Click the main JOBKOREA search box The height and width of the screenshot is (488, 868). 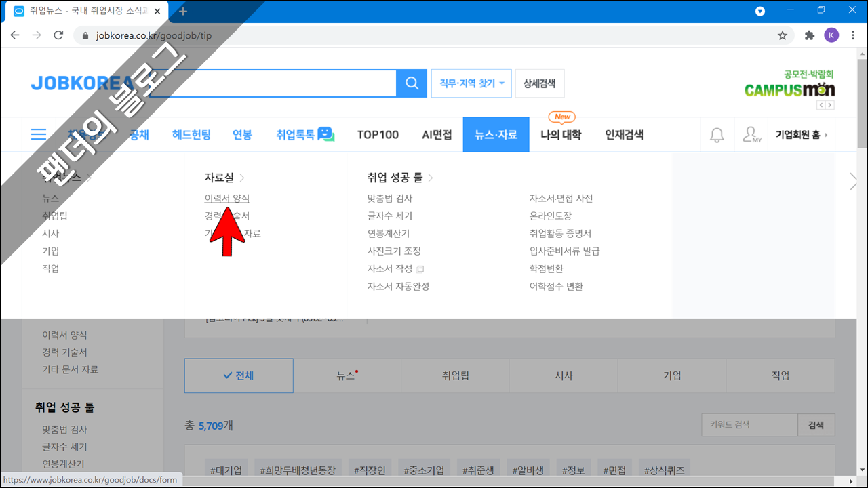coord(273,83)
